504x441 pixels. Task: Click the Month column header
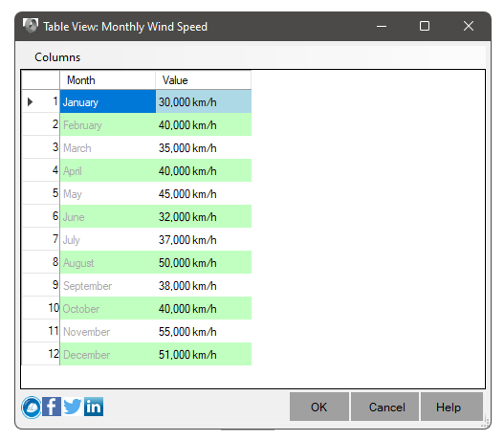coord(108,80)
